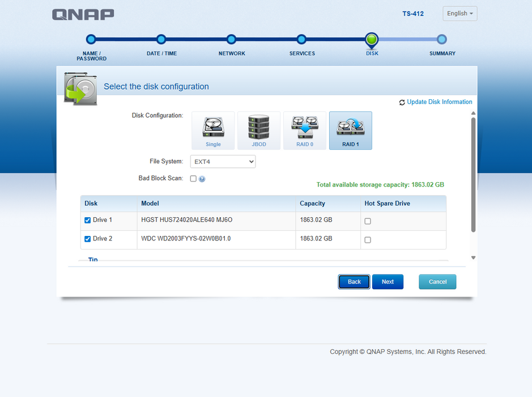This screenshot has width=532, height=397.
Task: Click the Next button
Action: click(388, 282)
